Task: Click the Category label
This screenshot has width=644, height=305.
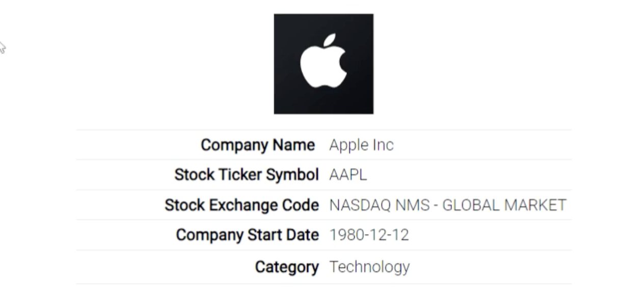Action: coord(287,267)
